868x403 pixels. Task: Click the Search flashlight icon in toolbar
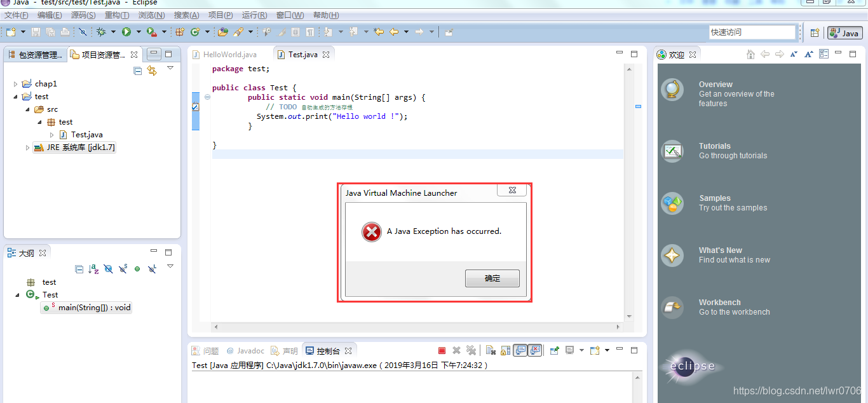[x=238, y=32]
